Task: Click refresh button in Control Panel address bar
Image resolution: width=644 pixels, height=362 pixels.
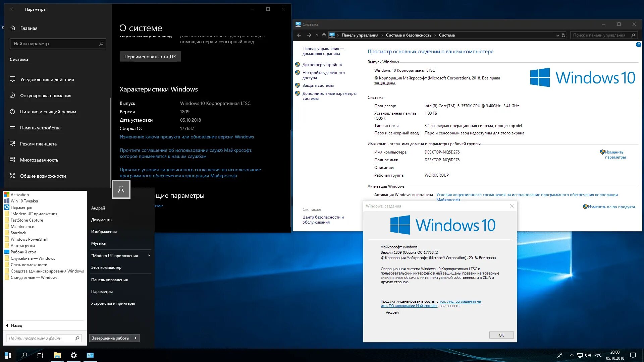Action: click(x=563, y=35)
